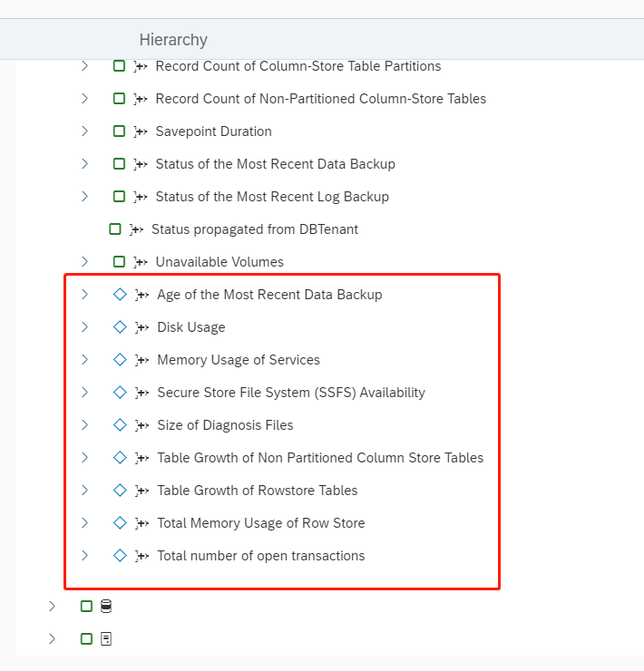Expand Table Growth of Non Partitioned Column Store Tables

pos(84,458)
